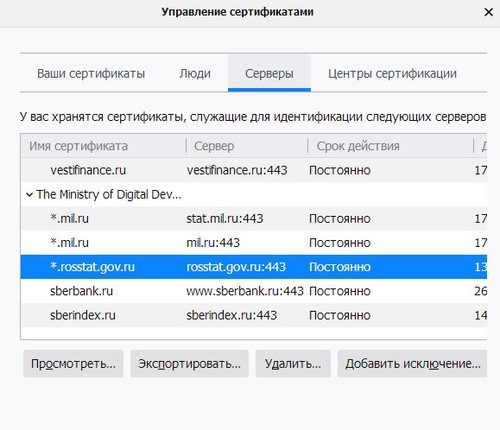
Task: Select sberbank.ru certificate row
Action: [x=254, y=291]
